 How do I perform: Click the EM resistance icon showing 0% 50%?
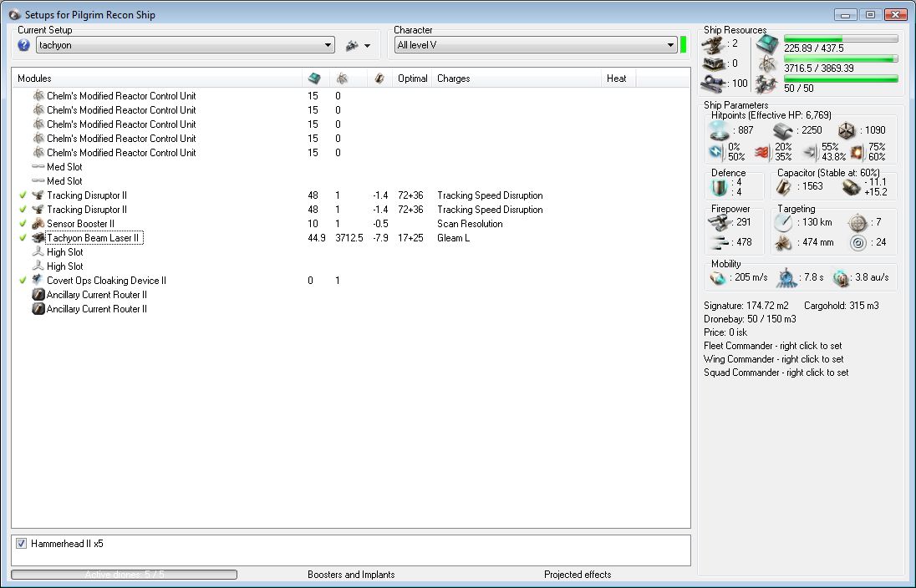[x=715, y=152]
